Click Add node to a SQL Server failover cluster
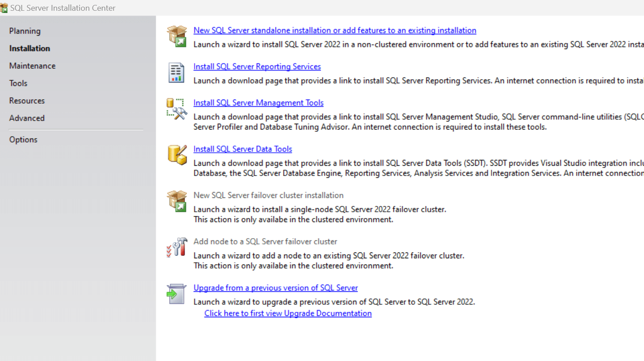Image resolution: width=644 pixels, height=361 pixels. coord(265,242)
